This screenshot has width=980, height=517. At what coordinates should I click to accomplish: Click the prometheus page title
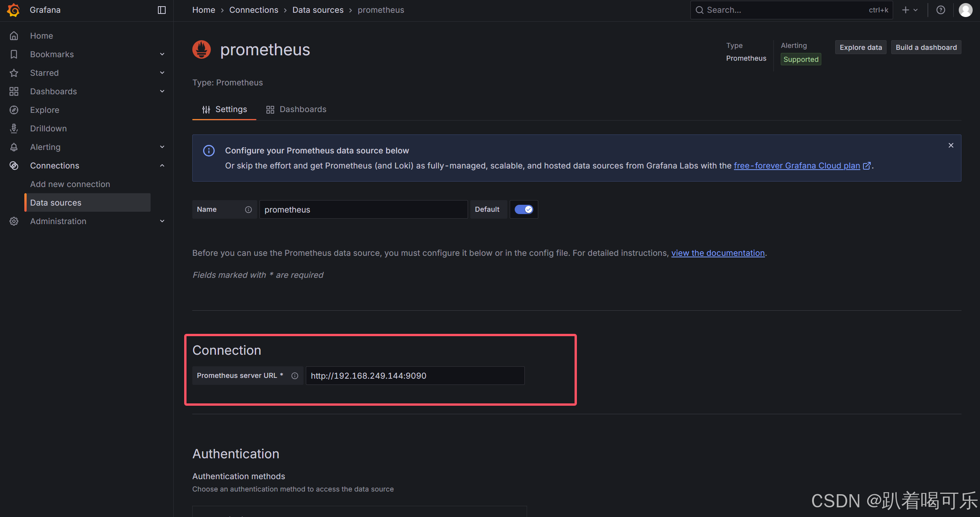pyautogui.click(x=265, y=50)
